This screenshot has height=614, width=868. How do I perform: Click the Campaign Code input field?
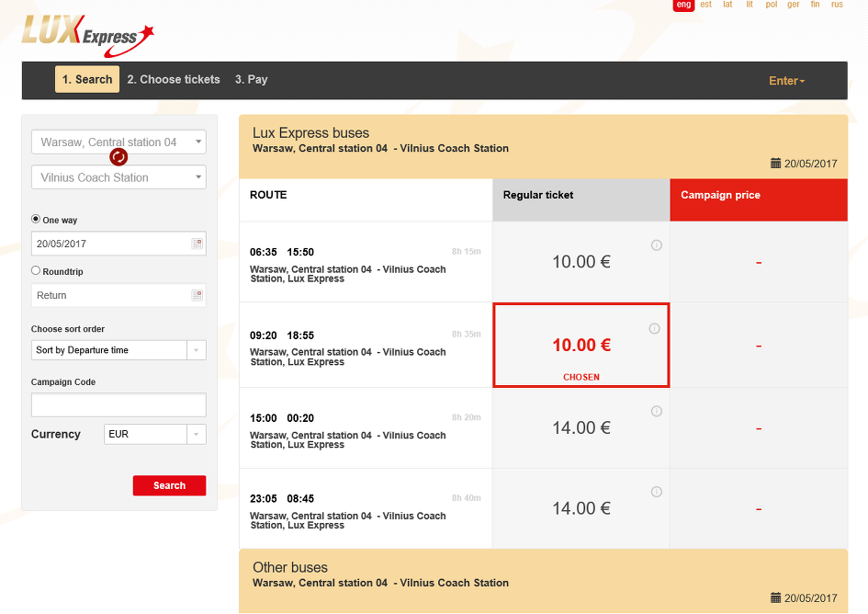[x=119, y=405]
